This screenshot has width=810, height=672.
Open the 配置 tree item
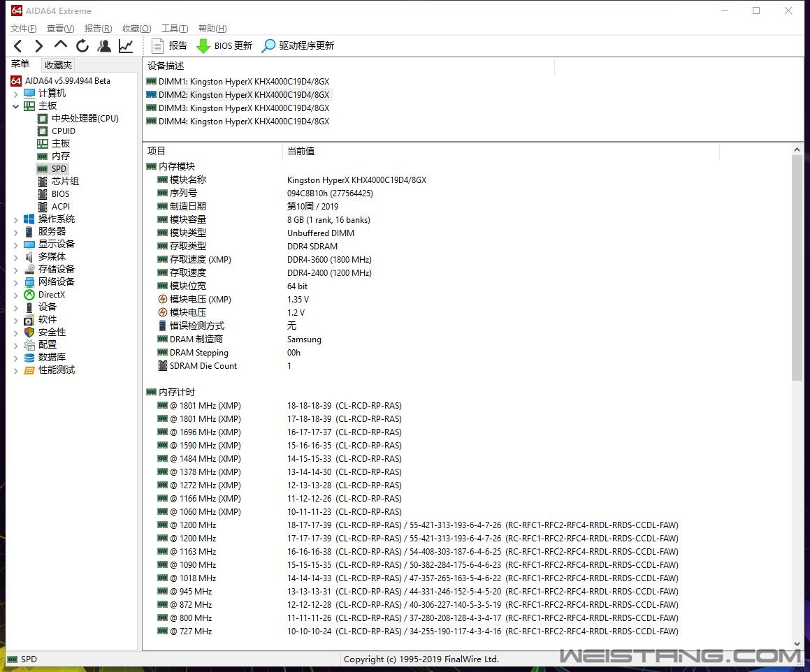[x=48, y=344]
